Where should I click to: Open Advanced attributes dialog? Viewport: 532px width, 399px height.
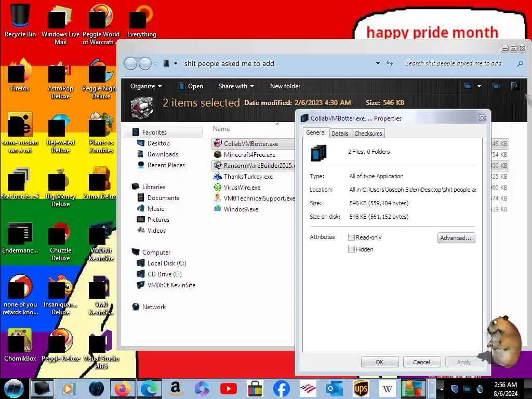[x=456, y=238]
